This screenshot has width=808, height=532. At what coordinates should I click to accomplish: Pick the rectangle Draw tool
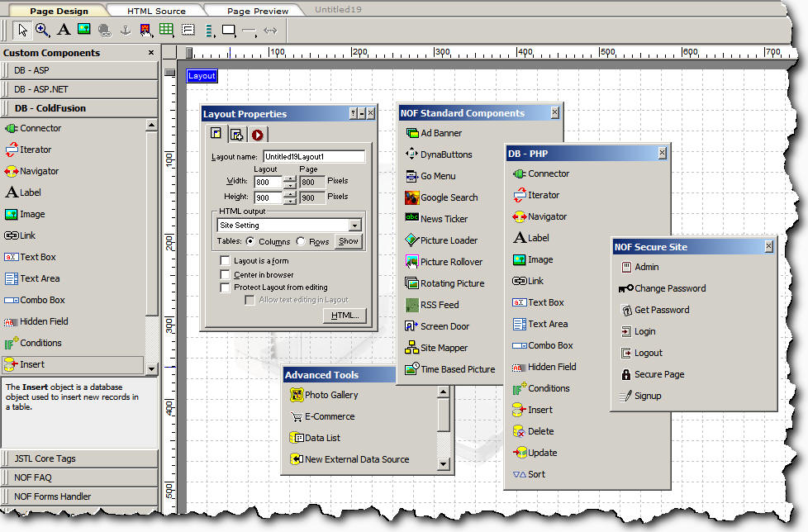click(229, 31)
